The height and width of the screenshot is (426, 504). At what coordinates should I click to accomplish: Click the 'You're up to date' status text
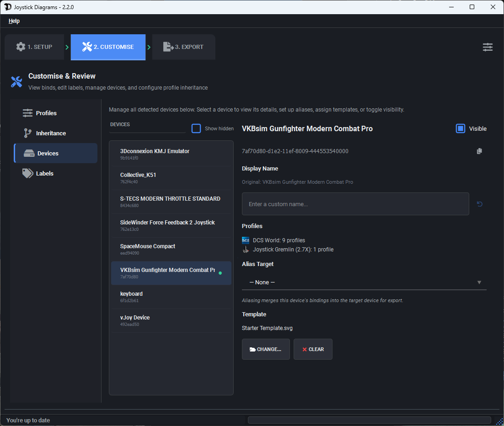click(28, 420)
